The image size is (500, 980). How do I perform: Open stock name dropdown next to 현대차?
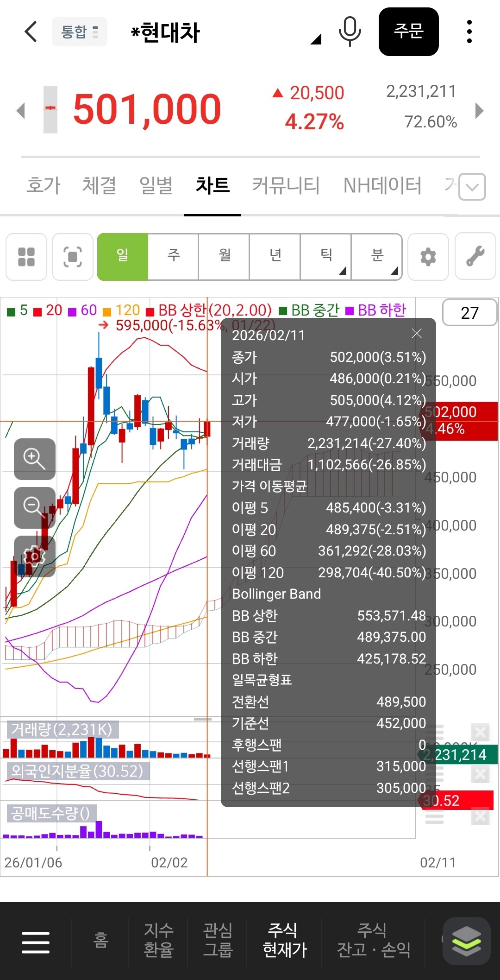(x=316, y=39)
